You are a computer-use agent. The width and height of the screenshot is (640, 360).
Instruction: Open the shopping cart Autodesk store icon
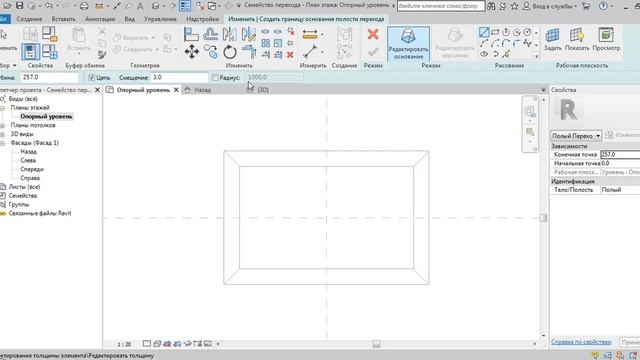click(x=586, y=6)
